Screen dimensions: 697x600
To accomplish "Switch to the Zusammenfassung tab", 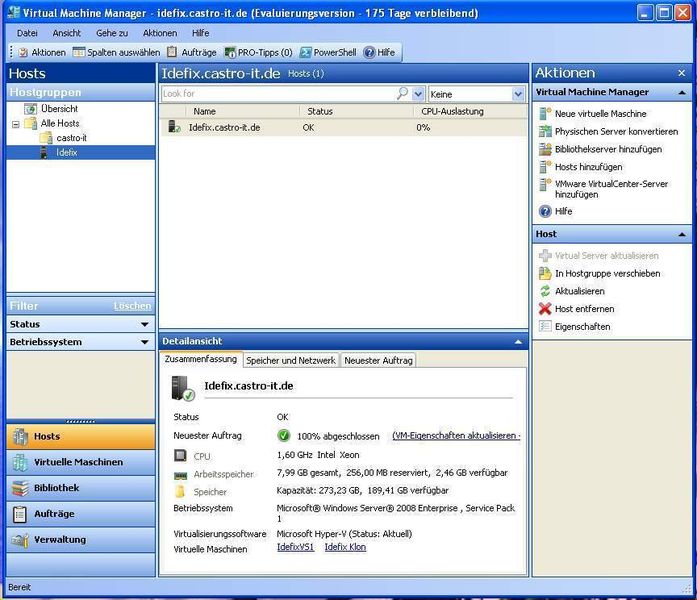I will (201, 359).
